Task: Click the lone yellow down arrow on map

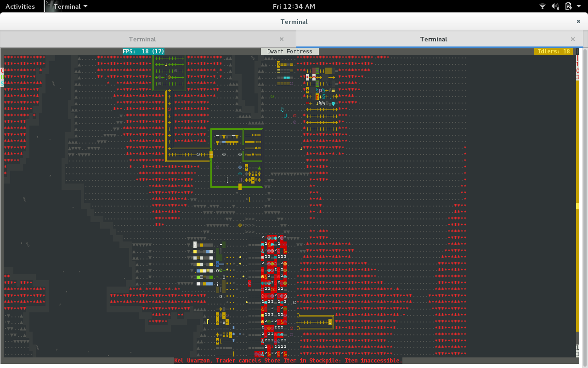Action: tap(301, 148)
